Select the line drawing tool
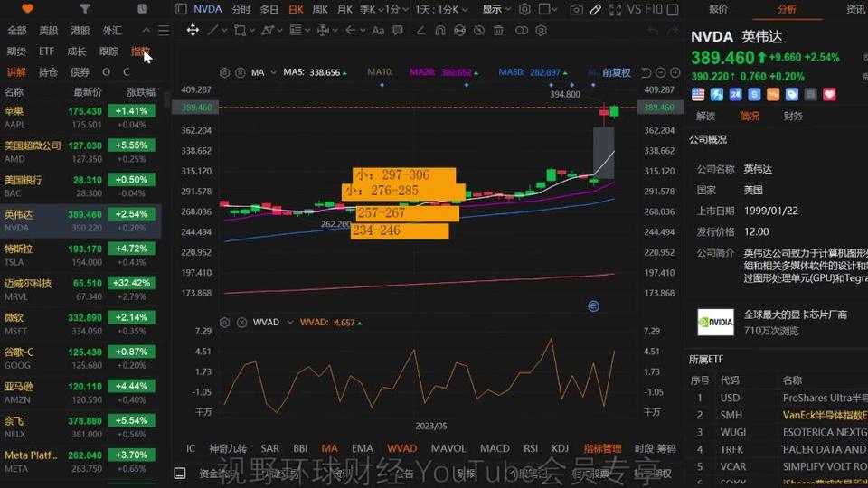This screenshot has width=868, height=488. (x=212, y=30)
